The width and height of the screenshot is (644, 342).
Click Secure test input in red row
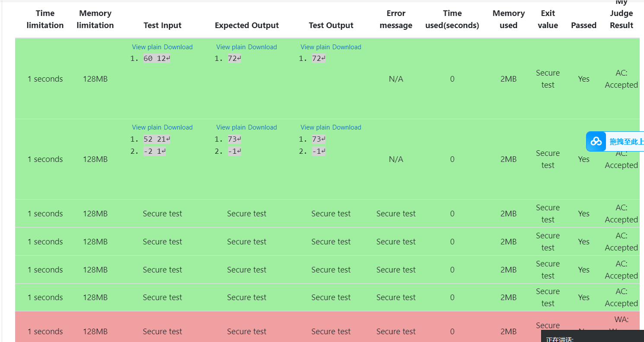coord(163,332)
